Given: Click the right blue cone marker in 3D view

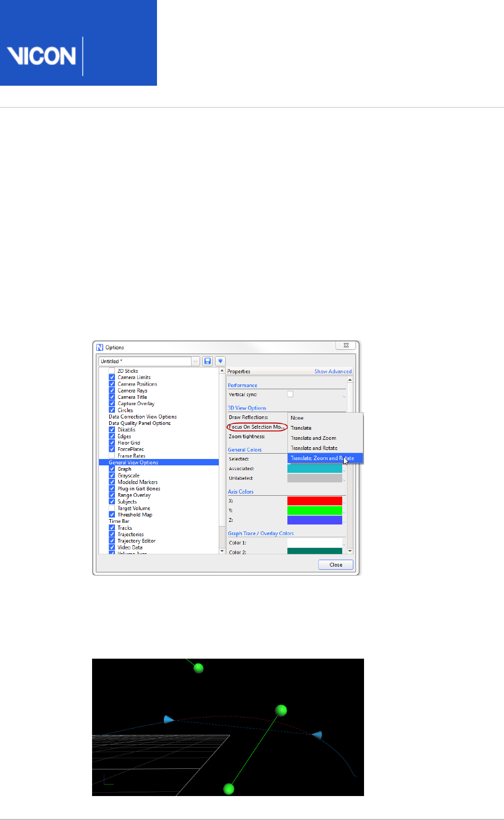Looking at the screenshot, I should (x=317, y=735).
